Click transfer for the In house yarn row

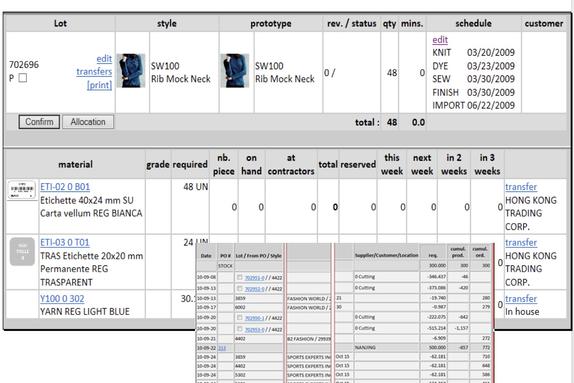pyautogui.click(x=521, y=299)
